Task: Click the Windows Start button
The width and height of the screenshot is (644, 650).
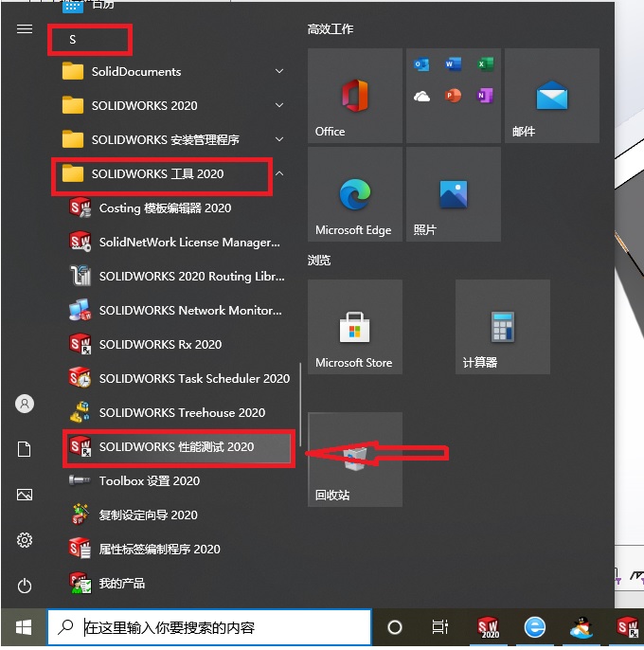Action: coord(24,627)
